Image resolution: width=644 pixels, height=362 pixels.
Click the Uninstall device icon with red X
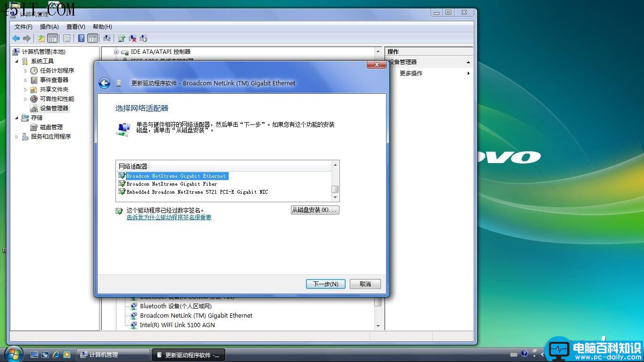pos(132,38)
